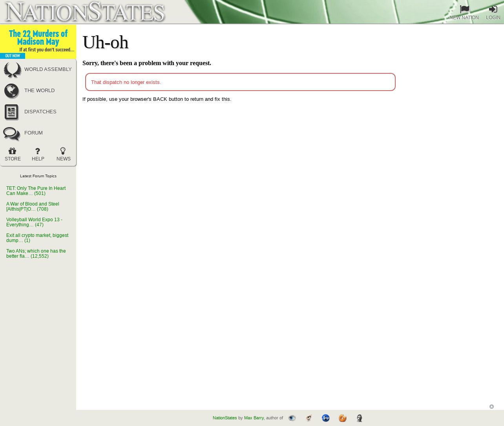Open New Nation flag icon
The image size is (504, 426).
click(464, 9)
